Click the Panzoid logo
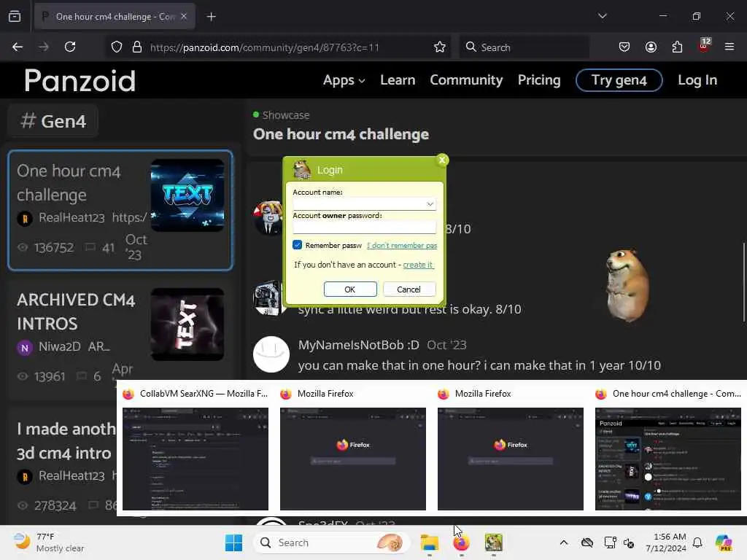747x560 pixels. coord(80,80)
